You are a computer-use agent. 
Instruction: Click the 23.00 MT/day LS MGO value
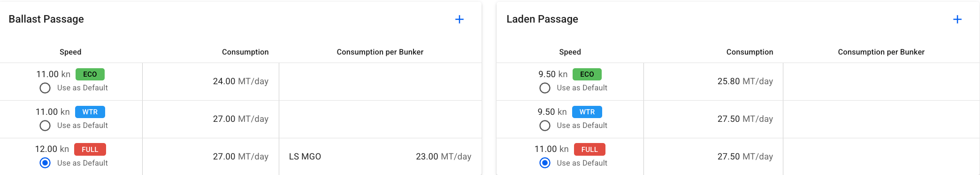[444, 157]
